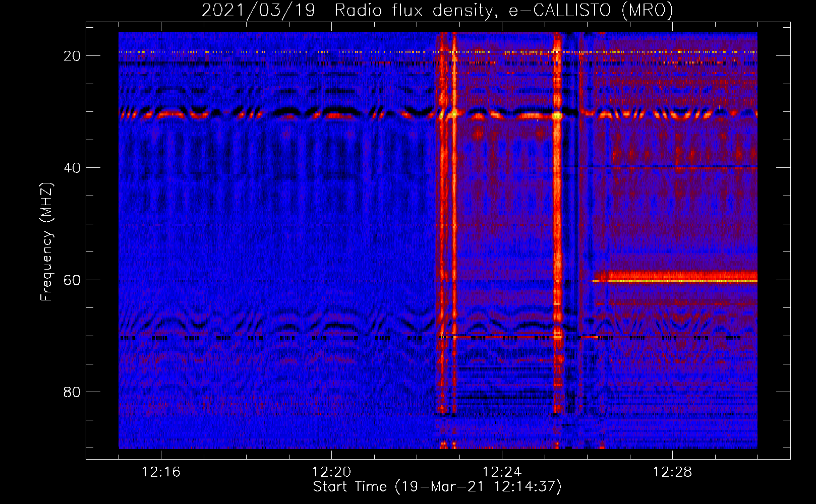This screenshot has width=816, height=504.
Task: Click the 12:28 time tick label
Action: click(x=672, y=472)
